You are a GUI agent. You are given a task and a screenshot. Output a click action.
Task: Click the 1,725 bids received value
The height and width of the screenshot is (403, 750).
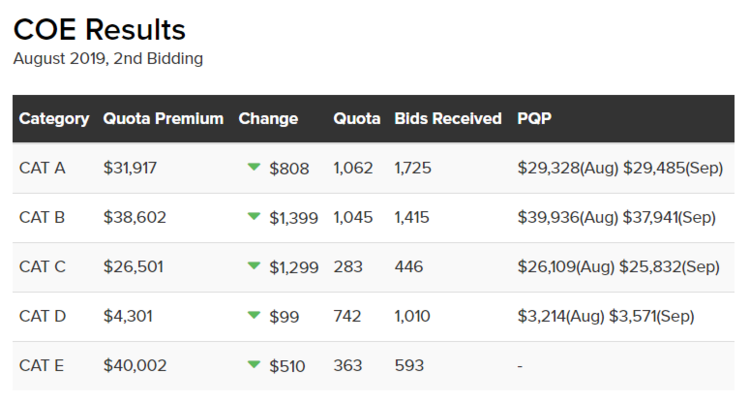413,168
